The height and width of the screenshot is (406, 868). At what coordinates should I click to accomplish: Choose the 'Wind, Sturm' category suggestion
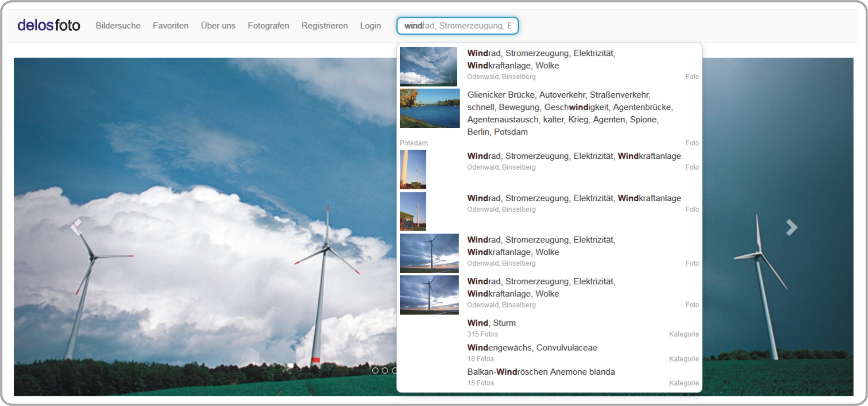(x=491, y=323)
